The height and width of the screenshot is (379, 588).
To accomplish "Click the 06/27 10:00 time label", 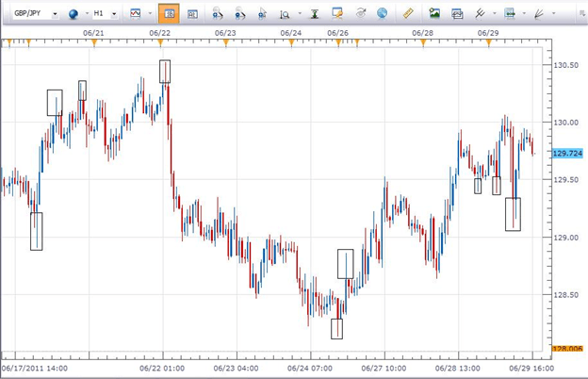I will (x=384, y=368).
